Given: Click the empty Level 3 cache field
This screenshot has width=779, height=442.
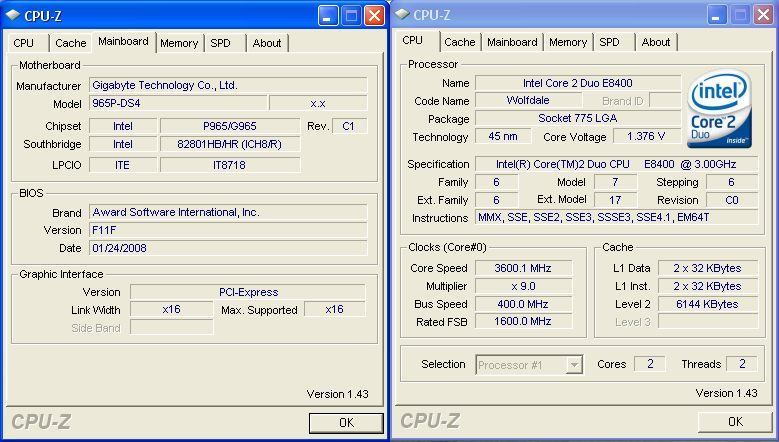Looking at the screenshot, I should [708, 321].
